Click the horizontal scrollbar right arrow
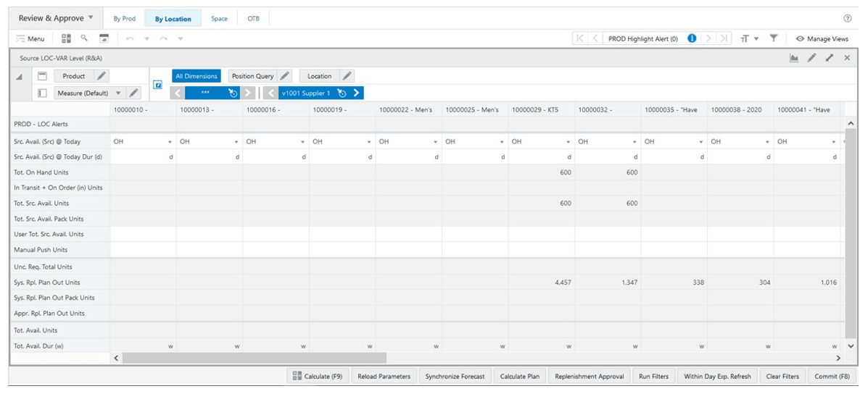Viewport: 868px width, 394px height. point(838,358)
